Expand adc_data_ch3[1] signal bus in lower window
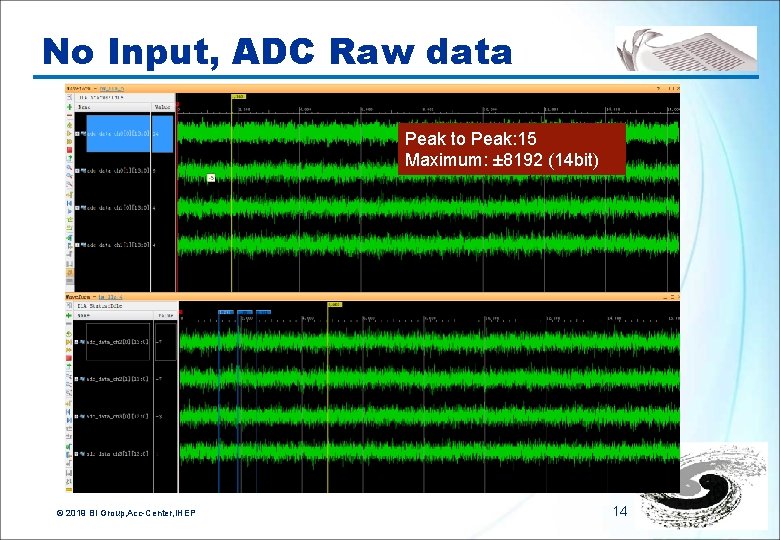The image size is (780, 540). [76, 454]
